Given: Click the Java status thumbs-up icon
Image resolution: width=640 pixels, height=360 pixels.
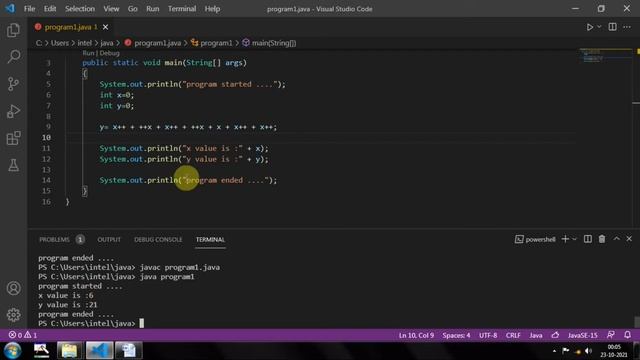Looking at the screenshot, I should (x=555, y=335).
